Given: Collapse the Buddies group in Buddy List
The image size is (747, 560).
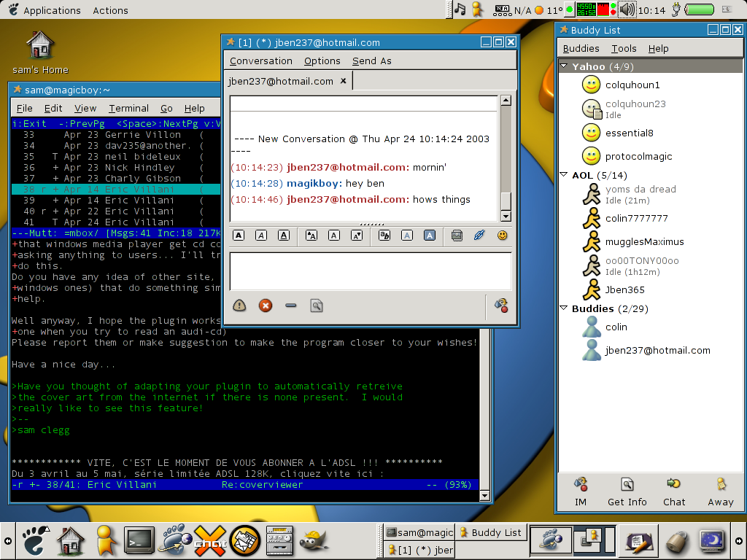Looking at the screenshot, I should tap(564, 308).
